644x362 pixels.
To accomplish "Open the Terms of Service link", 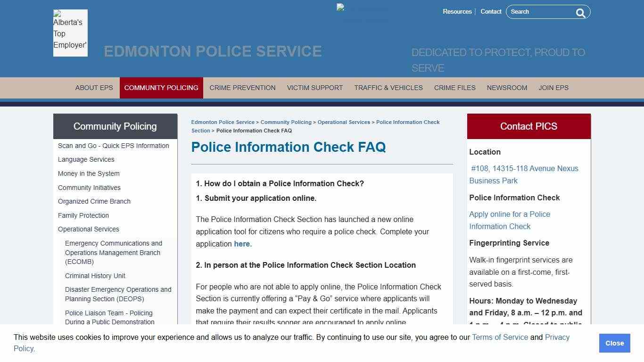I will [x=500, y=337].
